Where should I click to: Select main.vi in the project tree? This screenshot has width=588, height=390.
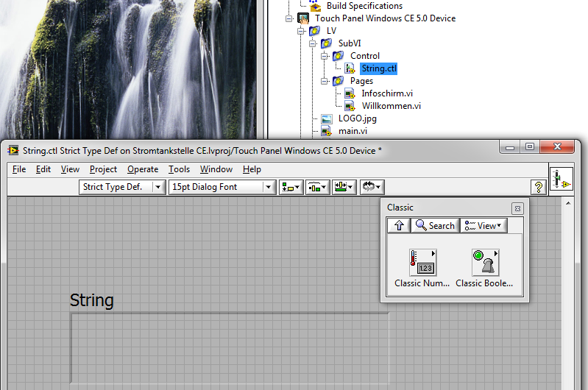pyautogui.click(x=353, y=131)
